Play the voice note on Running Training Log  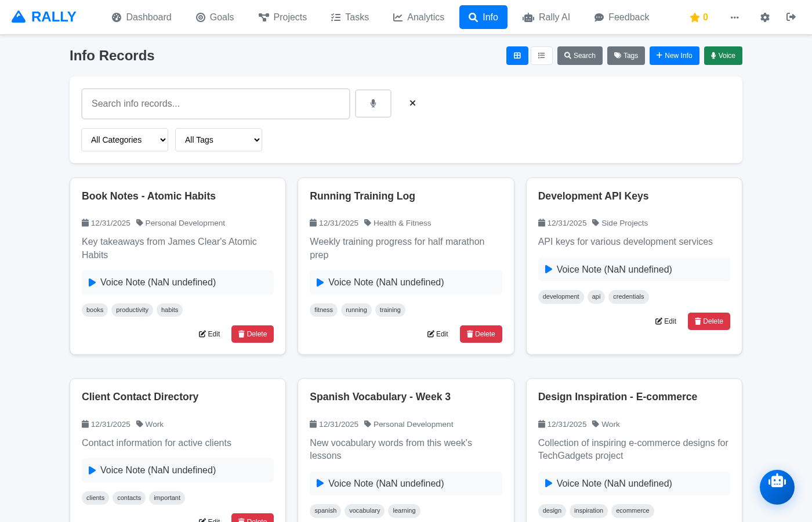320,282
